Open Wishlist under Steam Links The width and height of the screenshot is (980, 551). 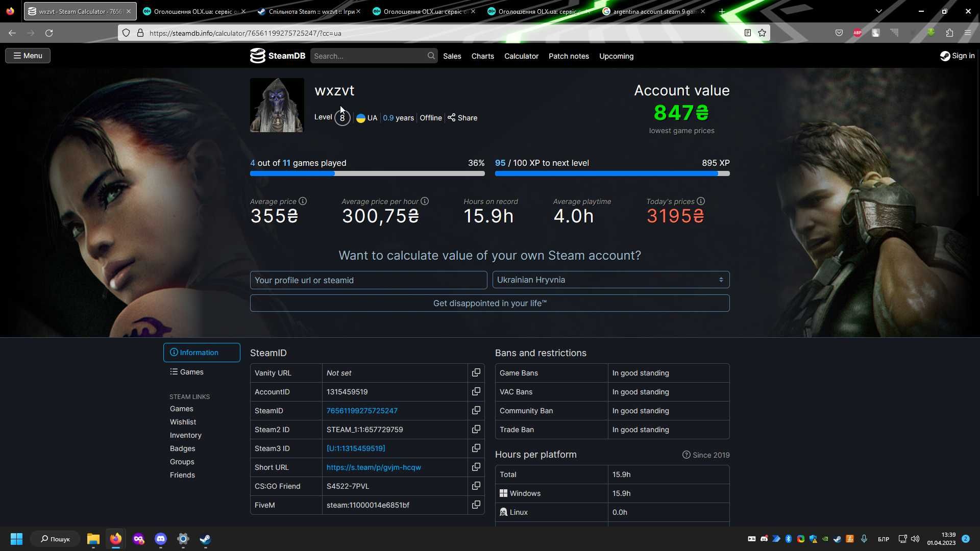tap(183, 422)
